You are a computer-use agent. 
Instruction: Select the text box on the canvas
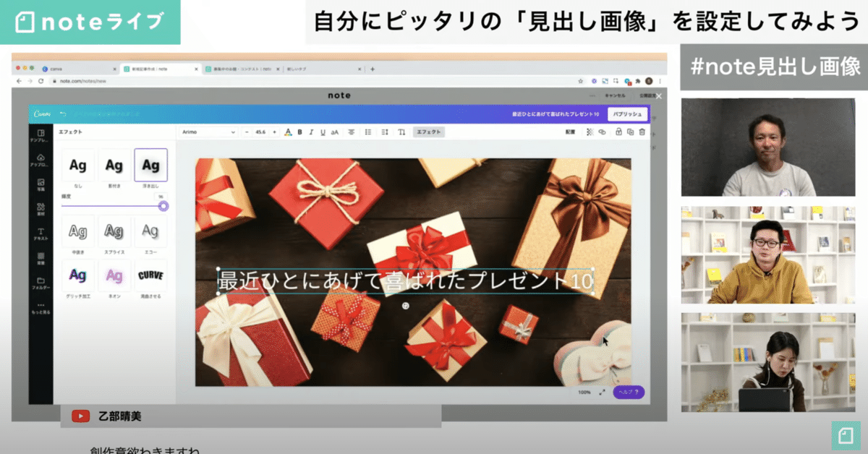point(406,280)
